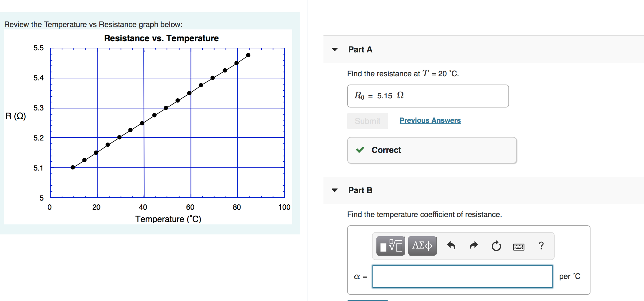Open the Greek symbols ΑΣφ palette
Viewport: 644px width, 301px height.
coord(422,246)
